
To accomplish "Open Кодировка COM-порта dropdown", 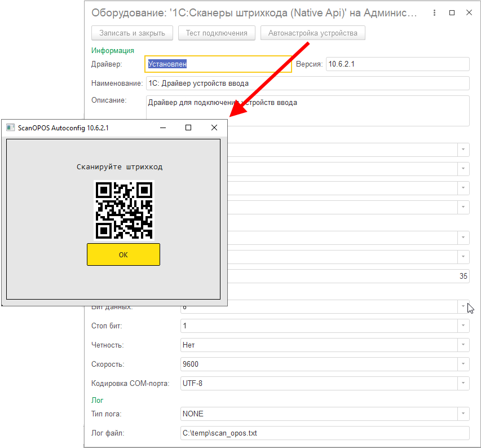I will click(463, 383).
